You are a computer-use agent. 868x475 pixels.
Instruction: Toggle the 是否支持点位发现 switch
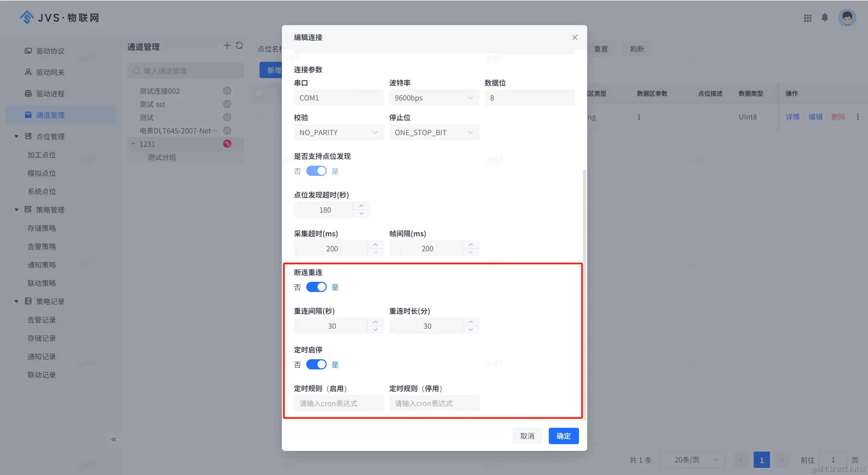coord(316,171)
